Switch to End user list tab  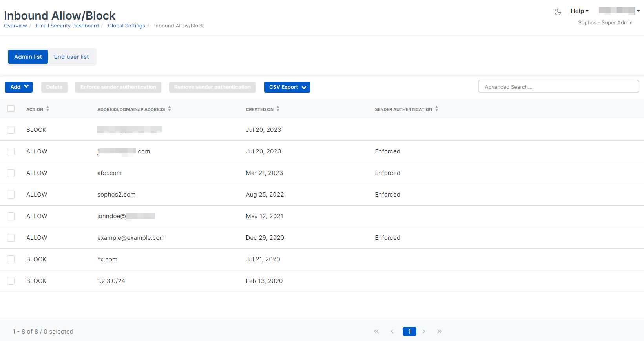[x=71, y=57]
